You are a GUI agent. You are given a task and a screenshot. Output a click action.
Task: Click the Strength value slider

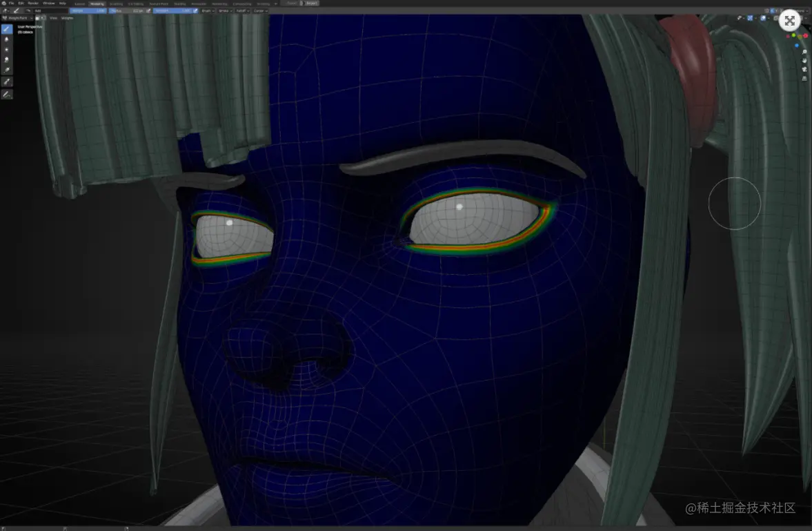[172, 11]
